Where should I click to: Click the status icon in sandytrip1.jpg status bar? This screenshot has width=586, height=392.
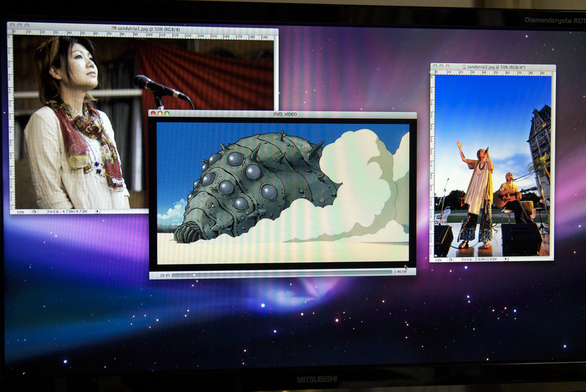click(x=34, y=212)
